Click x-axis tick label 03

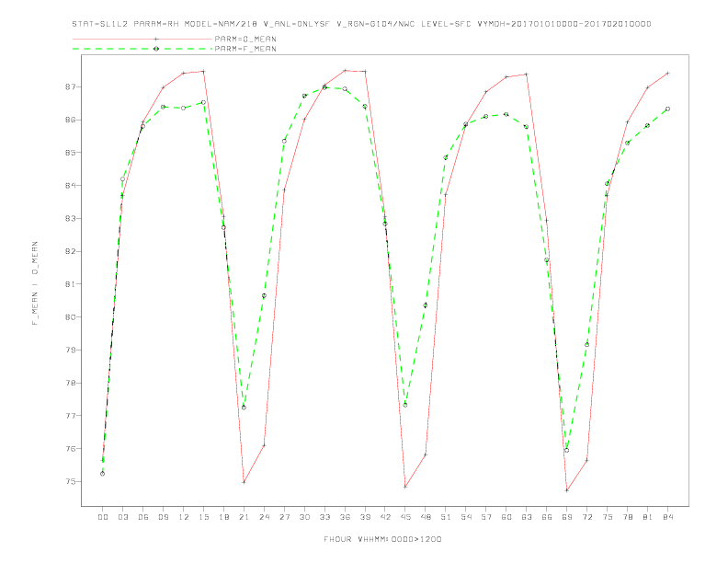pyautogui.click(x=122, y=517)
